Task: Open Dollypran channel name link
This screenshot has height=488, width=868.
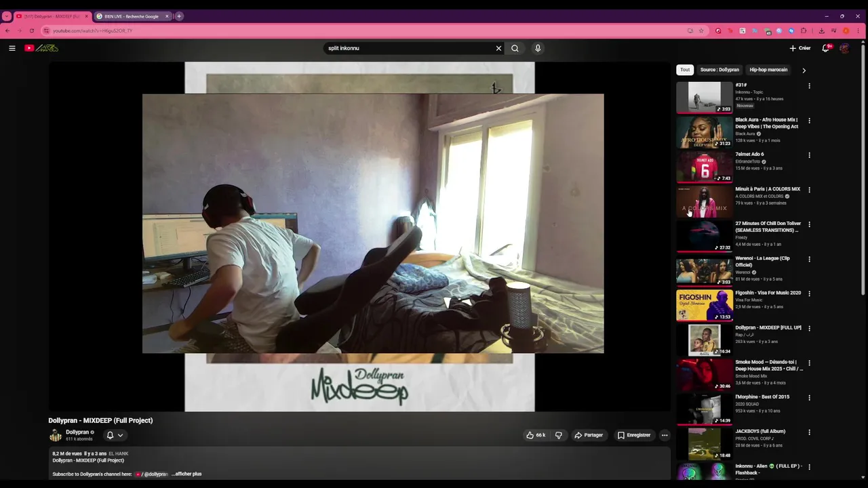Action: tap(77, 432)
